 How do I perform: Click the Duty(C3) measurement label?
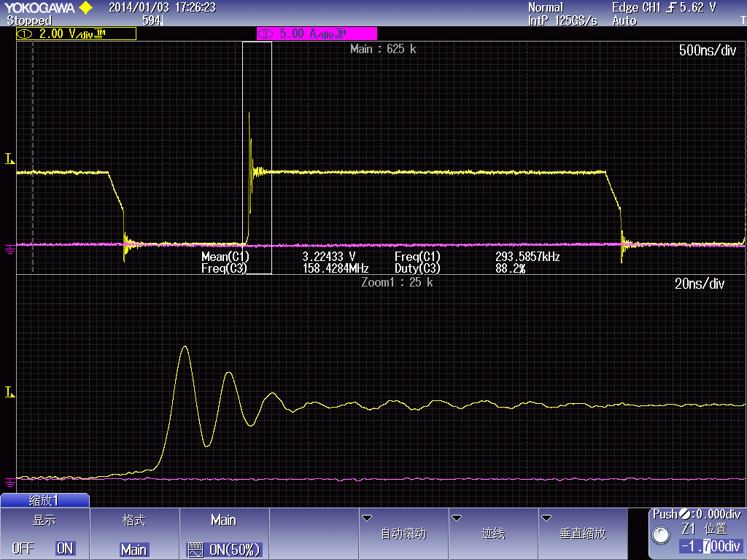pos(417,268)
